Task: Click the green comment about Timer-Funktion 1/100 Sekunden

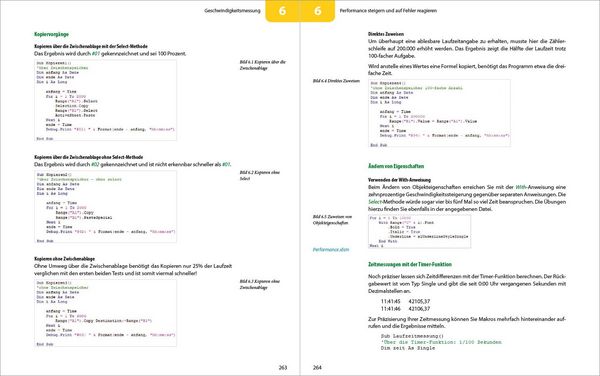Action: pos(441,342)
